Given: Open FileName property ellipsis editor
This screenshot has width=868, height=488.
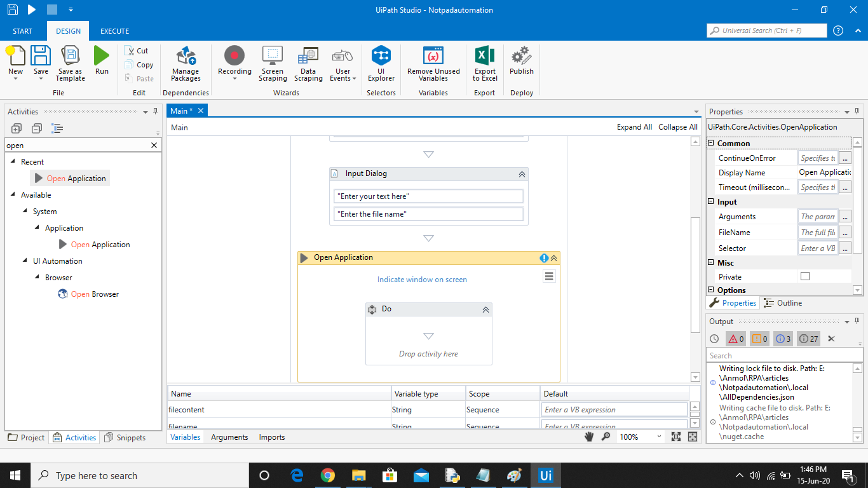Looking at the screenshot, I should [x=845, y=233].
